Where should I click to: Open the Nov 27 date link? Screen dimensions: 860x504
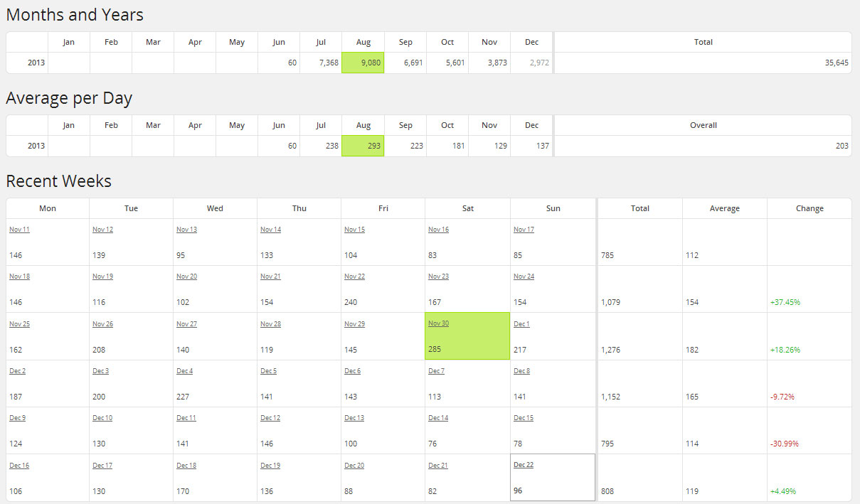click(x=186, y=324)
